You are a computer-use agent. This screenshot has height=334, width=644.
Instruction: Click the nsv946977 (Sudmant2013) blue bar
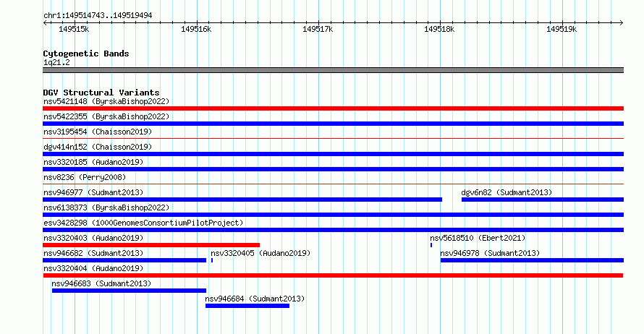pyautogui.click(x=242, y=200)
